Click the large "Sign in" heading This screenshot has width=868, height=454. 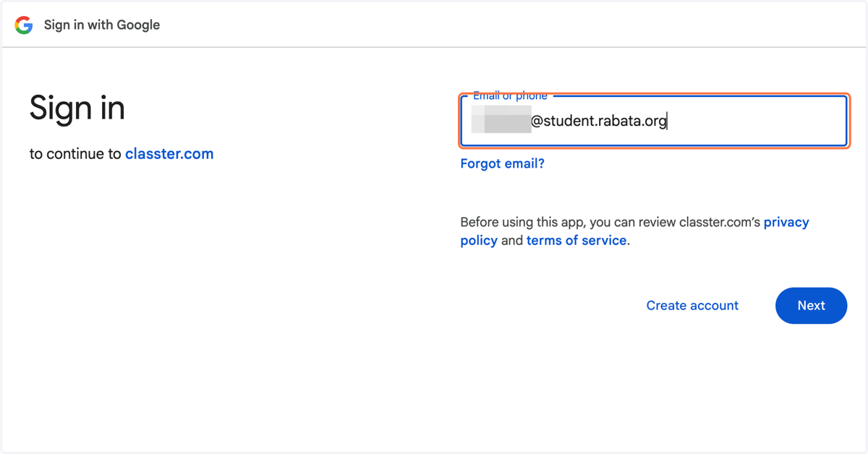(x=77, y=108)
